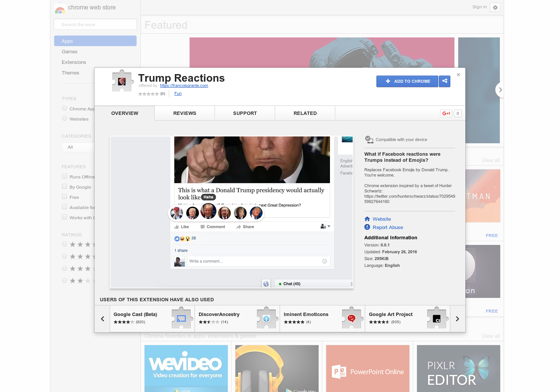
Task: Open the PowerPoint Online app tile
Action: click(x=368, y=369)
